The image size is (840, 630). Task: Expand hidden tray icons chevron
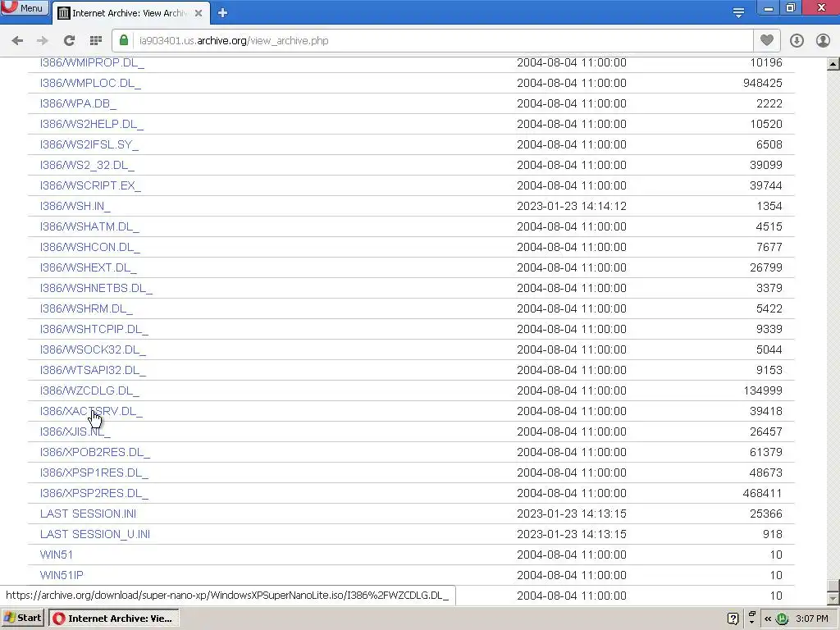coord(768,619)
